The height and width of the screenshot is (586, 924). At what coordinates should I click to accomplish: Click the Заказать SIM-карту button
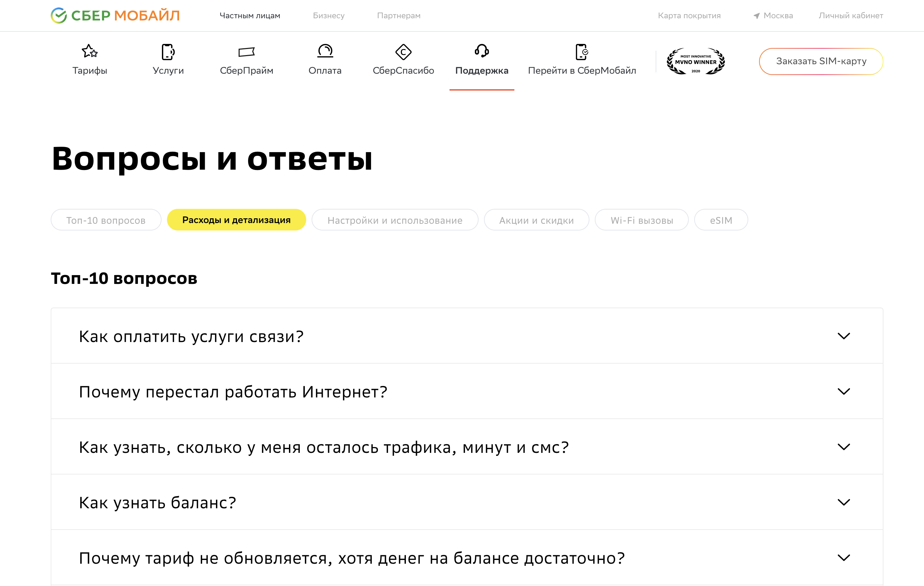(821, 61)
